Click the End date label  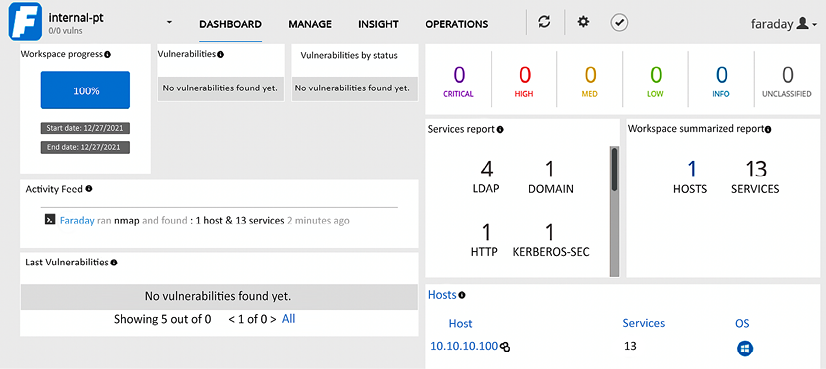pyautogui.click(x=85, y=147)
